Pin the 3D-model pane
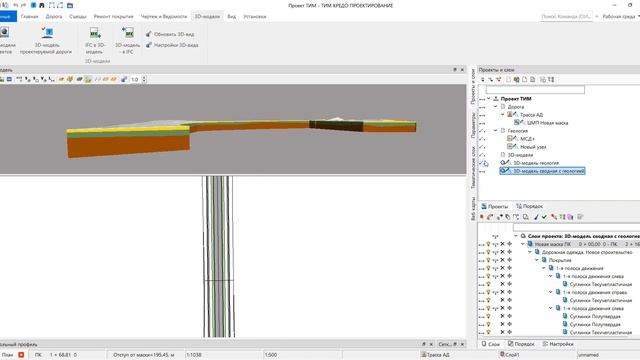This screenshot has width=640, height=360. 455,70
